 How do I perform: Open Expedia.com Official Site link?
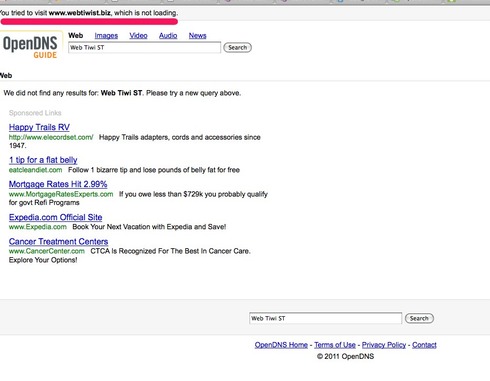click(x=55, y=217)
